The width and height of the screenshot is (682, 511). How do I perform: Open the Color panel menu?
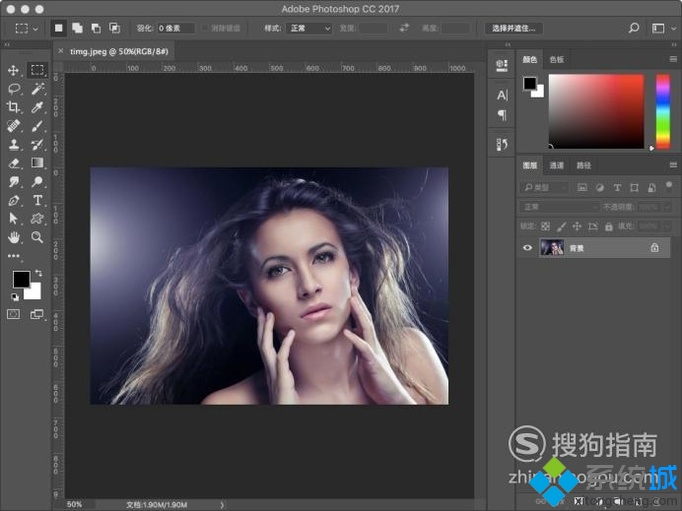[673, 59]
